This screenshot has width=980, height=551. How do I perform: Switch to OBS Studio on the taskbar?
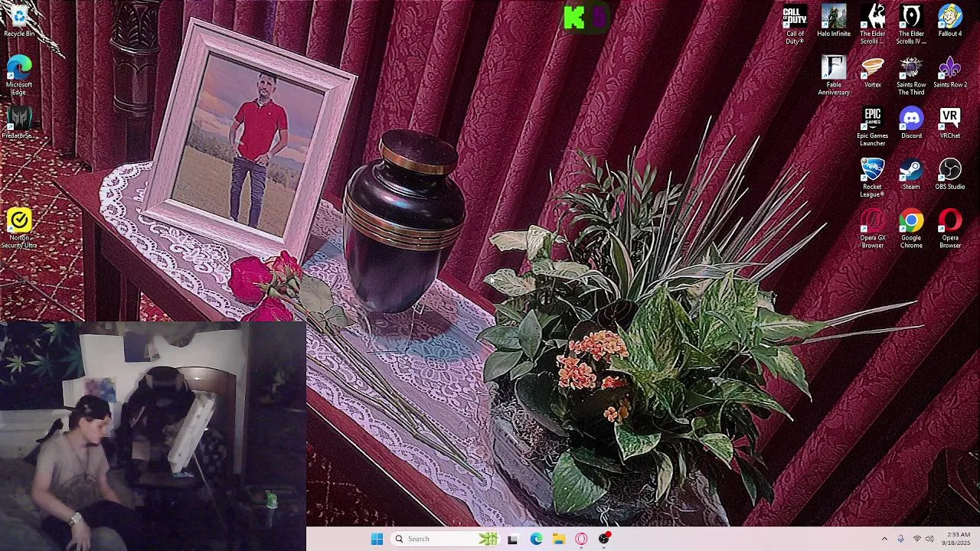[x=604, y=539]
